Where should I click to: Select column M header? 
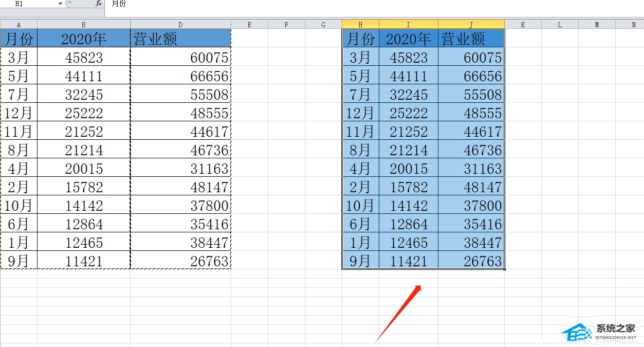pos(597,24)
